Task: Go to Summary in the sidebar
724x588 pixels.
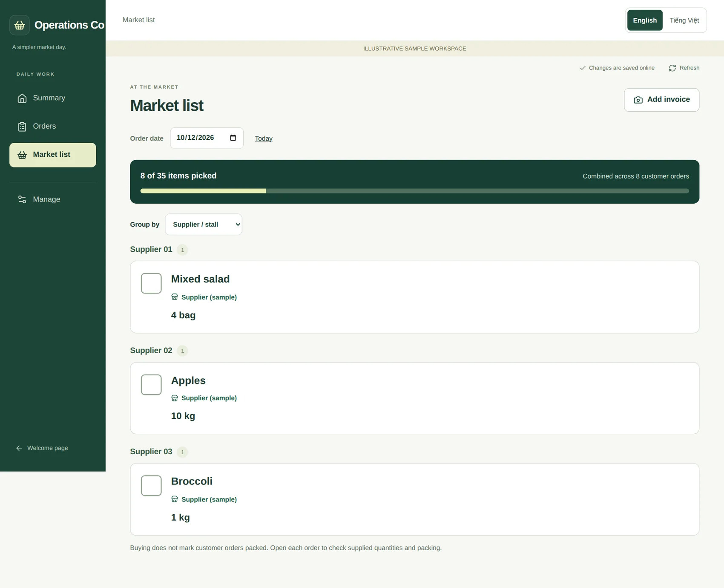Action: click(x=53, y=98)
